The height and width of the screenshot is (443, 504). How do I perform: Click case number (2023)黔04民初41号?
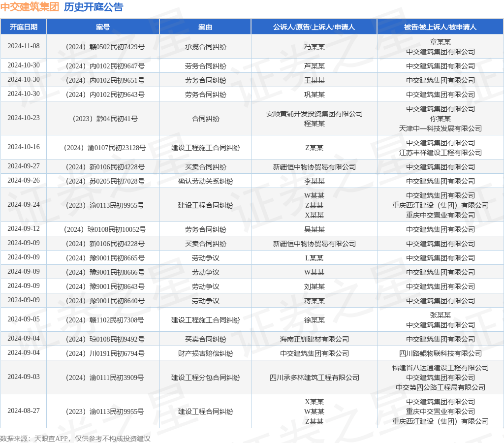(x=105, y=119)
